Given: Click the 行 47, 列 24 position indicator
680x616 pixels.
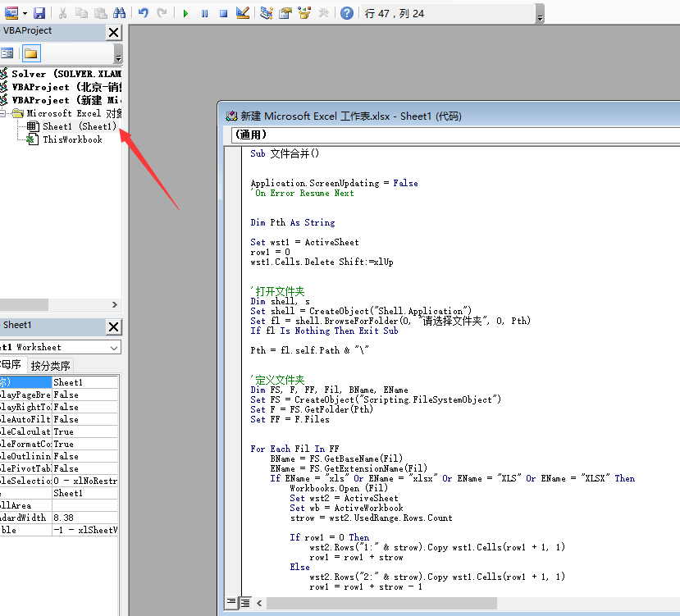Looking at the screenshot, I should 395,13.
